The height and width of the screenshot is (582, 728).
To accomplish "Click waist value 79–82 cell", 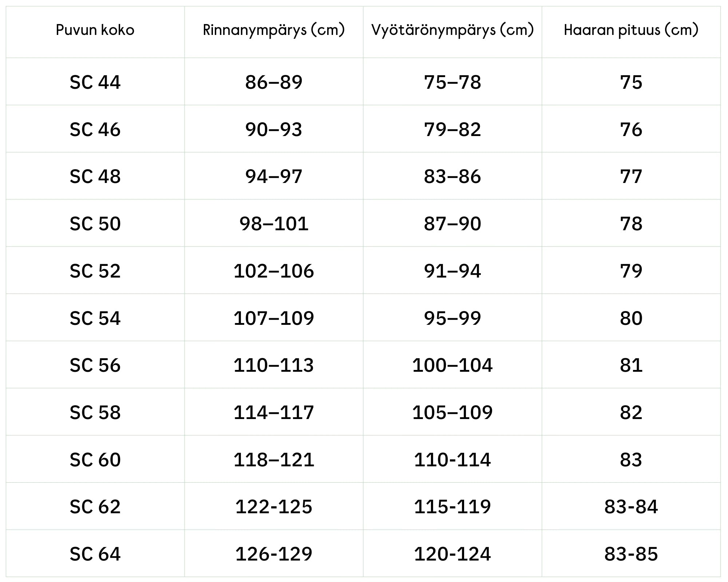I will (452, 129).
